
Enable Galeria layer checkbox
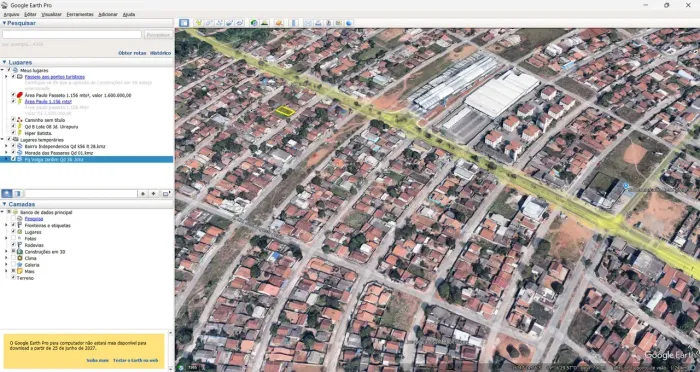coord(13,265)
